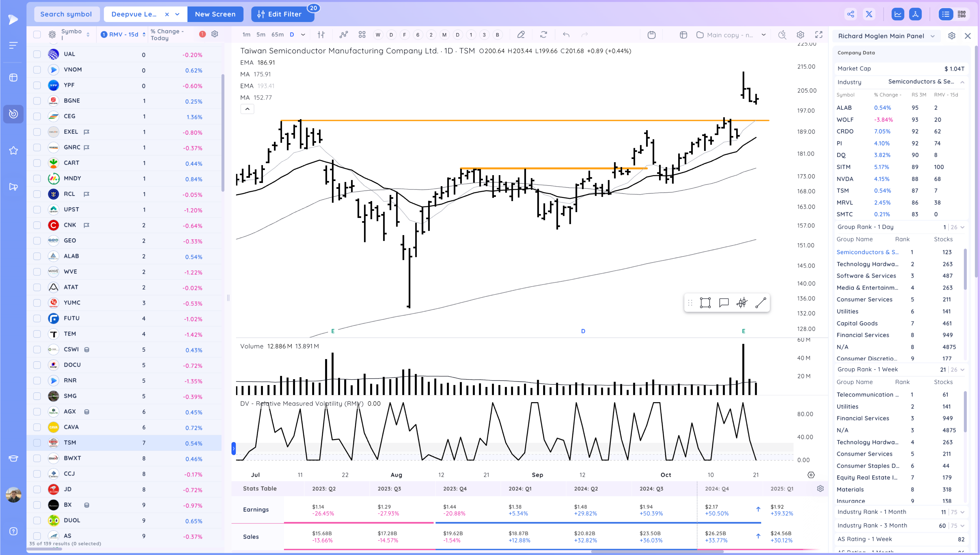Toggle the select-all checkbox in header
The height and width of the screenshot is (555, 980).
pos(37,35)
